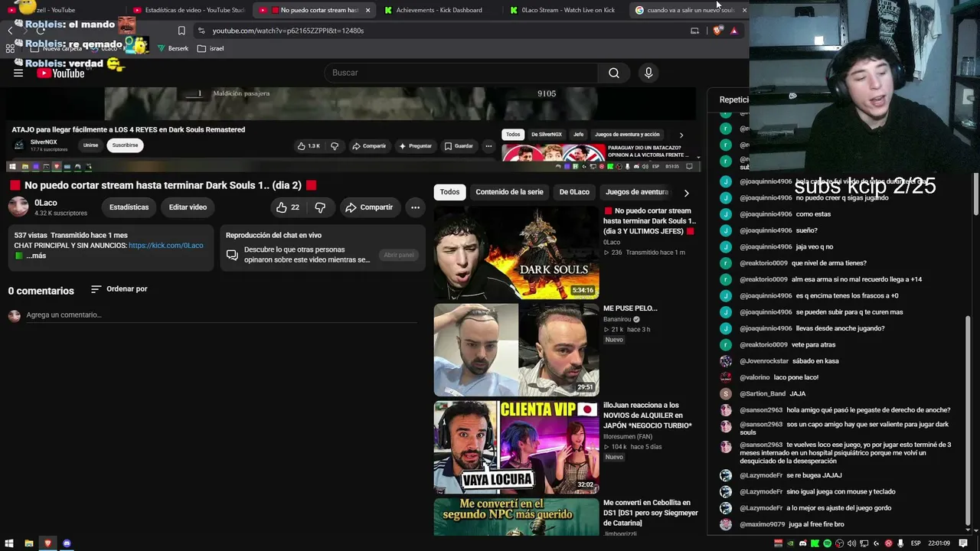Show more filter chips in the recommendations
This screenshot has width=980, height=551.
click(x=686, y=193)
